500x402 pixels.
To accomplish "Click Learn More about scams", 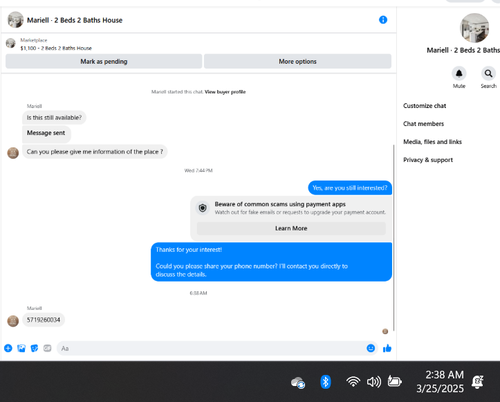I will pos(291,228).
